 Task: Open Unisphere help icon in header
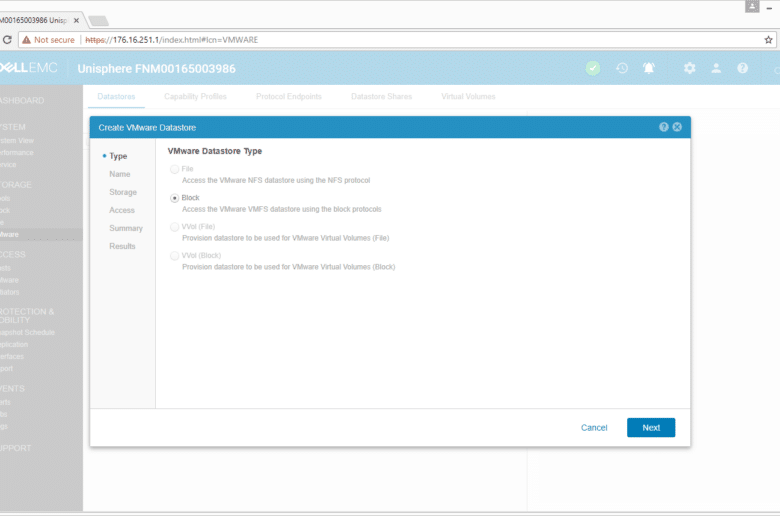(x=742, y=68)
